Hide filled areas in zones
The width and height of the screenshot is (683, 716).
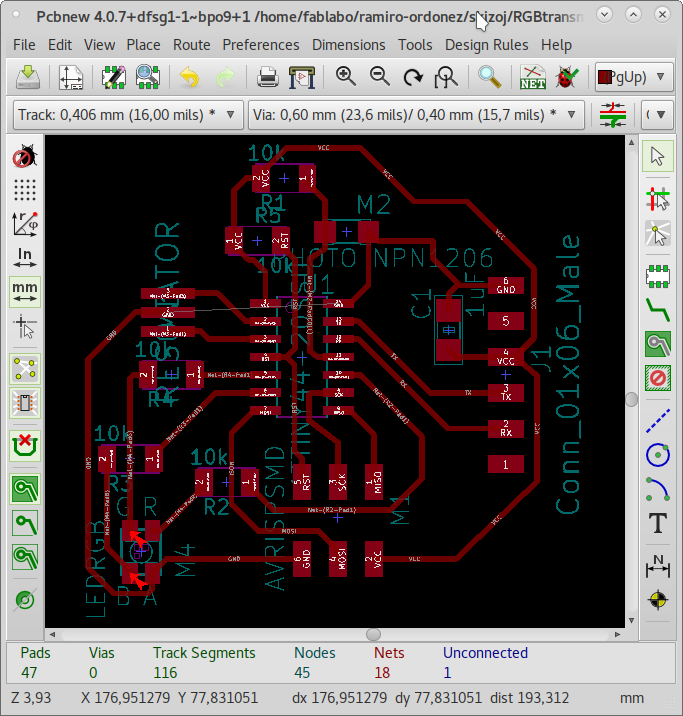[x=25, y=523]
